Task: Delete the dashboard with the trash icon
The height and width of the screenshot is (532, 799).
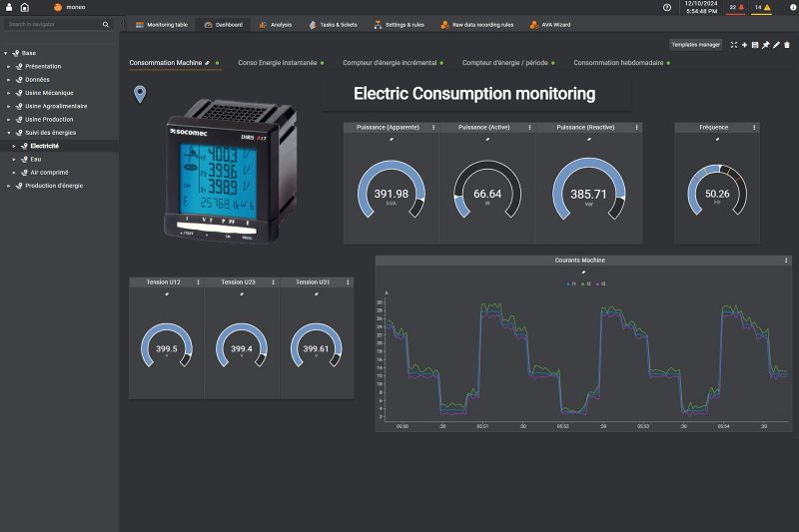Action: (x=787, y=45)
